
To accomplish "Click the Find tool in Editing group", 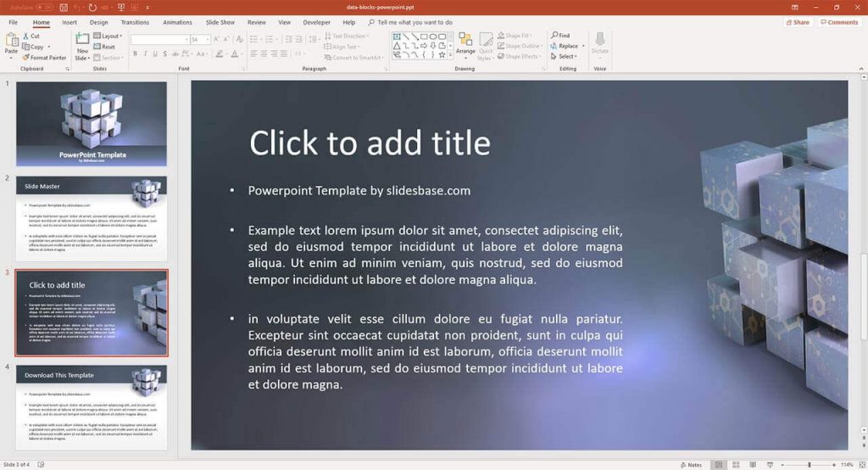I will pyautogui.click(x=560, y=36).
